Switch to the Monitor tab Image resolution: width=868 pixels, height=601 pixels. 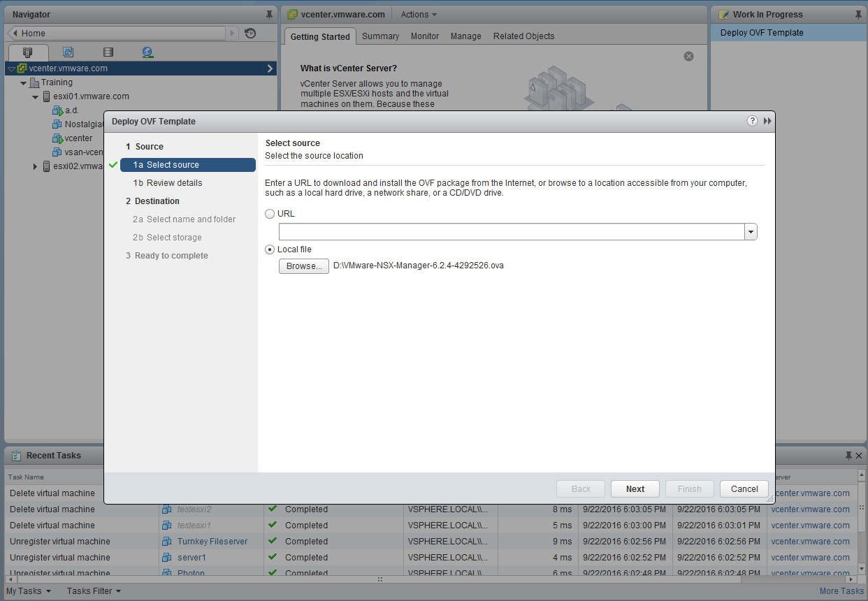tap(424, 36)
